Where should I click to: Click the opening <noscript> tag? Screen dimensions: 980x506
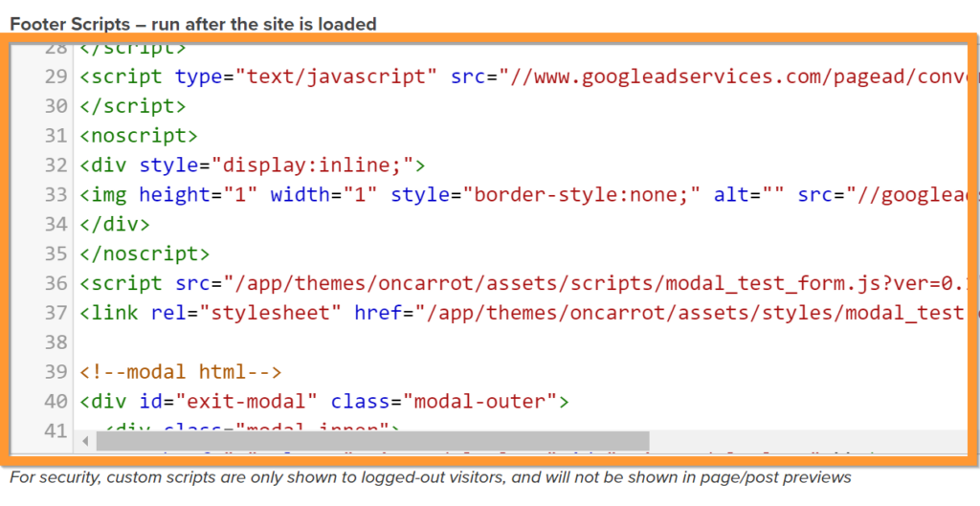139,136
